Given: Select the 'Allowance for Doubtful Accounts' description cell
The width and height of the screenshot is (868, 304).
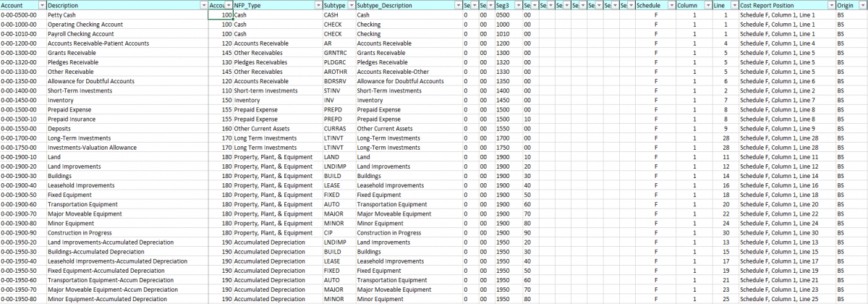Looking at the screenshot, I should coord(127,81).
